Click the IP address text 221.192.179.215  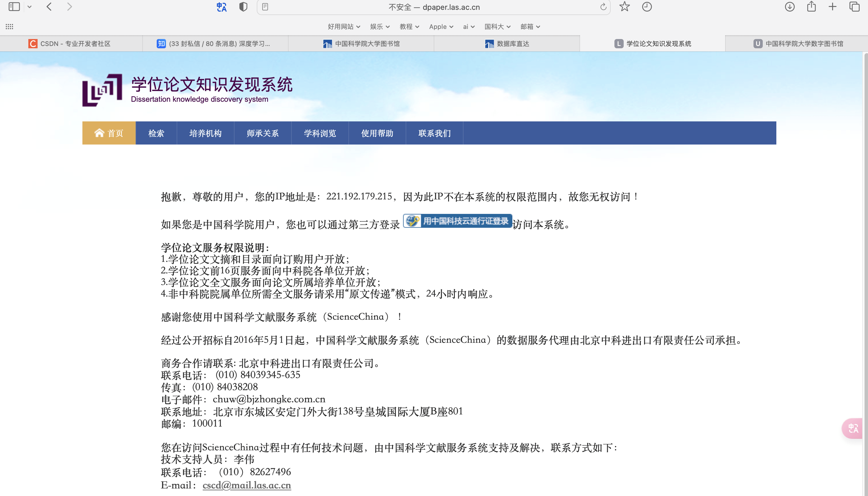[359, 196]
